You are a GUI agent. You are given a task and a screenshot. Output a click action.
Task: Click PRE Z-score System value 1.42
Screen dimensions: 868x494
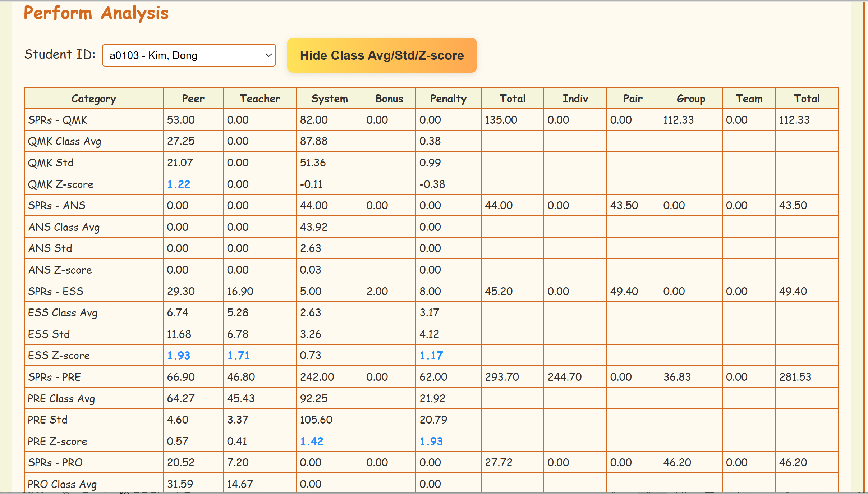[x=312, y=442]
